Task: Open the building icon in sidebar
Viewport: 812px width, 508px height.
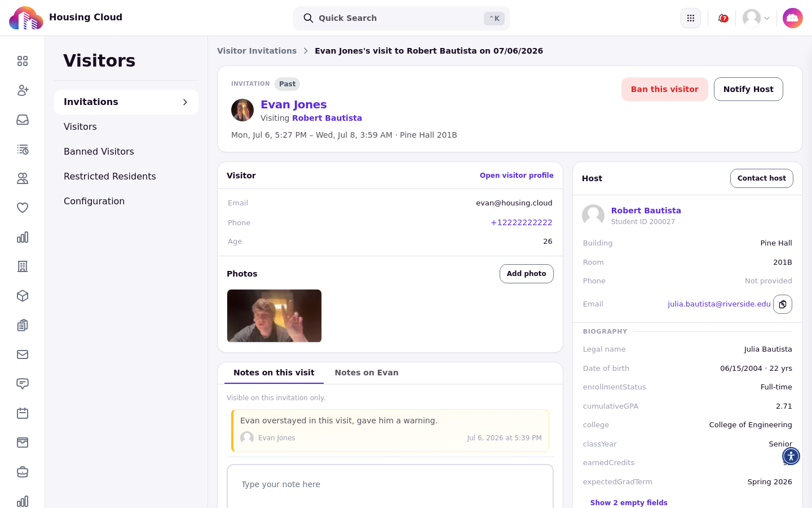Action: [x=23, y=266]
